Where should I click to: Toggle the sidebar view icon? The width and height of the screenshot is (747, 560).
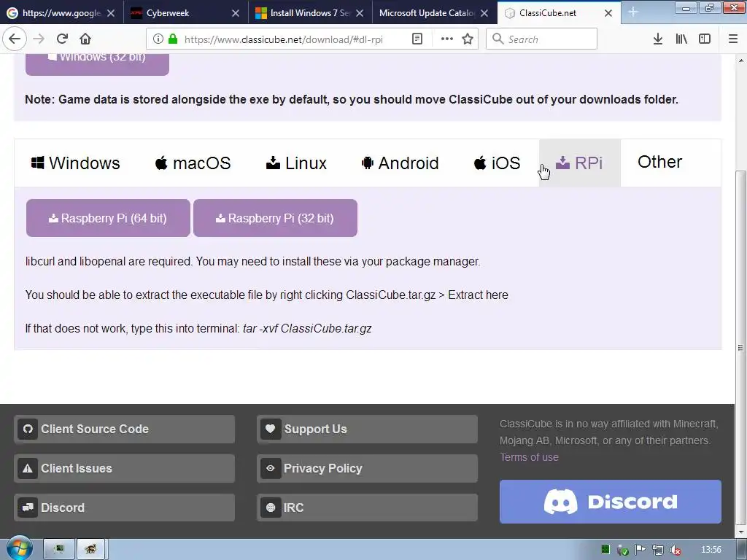[x=705, y=39]
